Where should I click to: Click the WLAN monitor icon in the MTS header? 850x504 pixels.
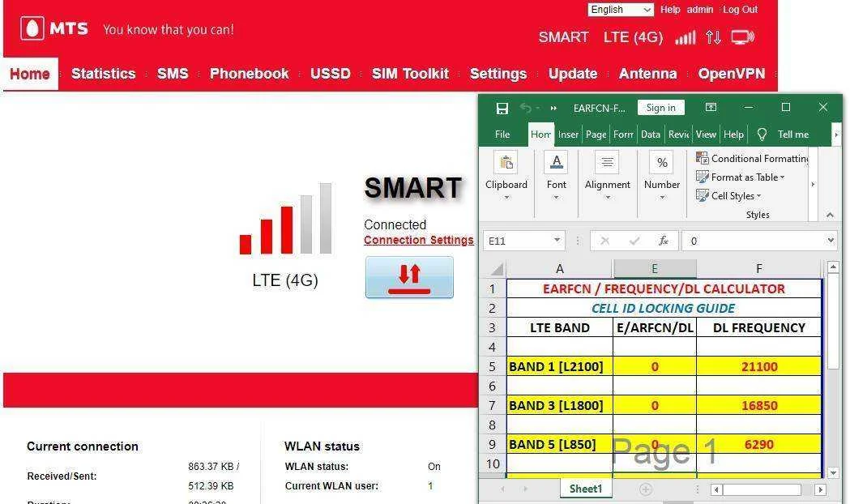click(743, 37)
